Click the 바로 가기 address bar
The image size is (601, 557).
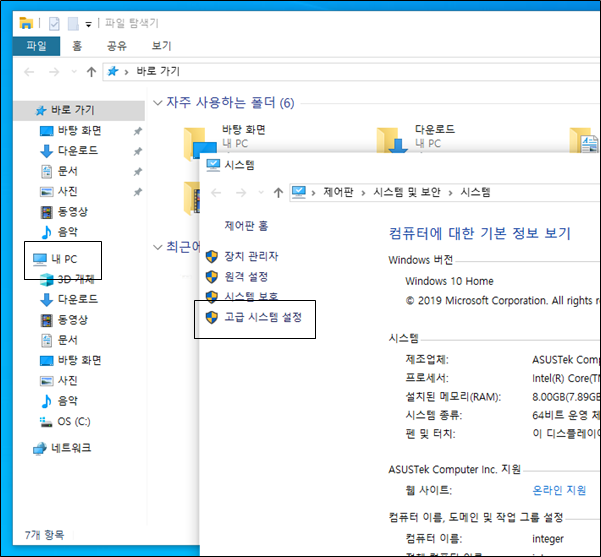351,72
